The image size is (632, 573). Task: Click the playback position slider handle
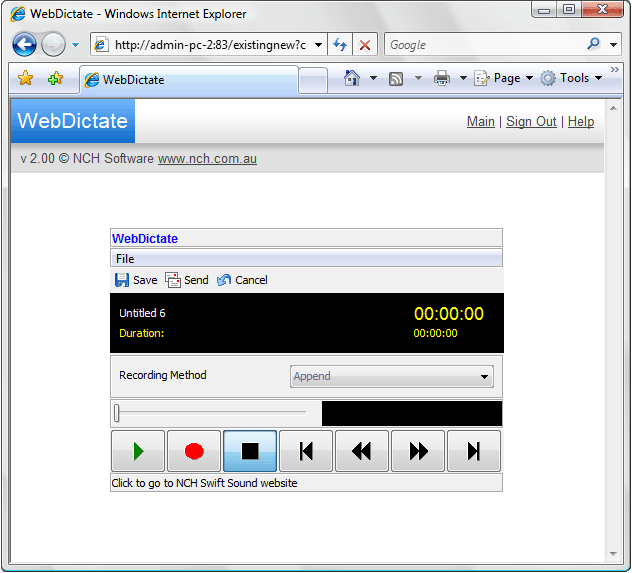[x=117, y=413]
